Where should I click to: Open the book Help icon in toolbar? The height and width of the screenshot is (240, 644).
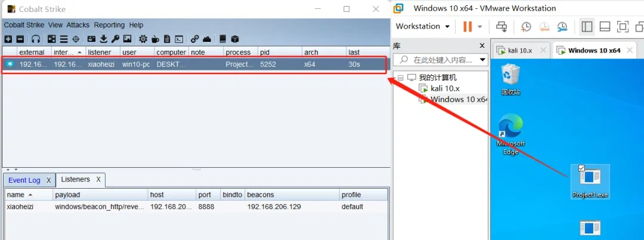[x=222, y=39]
